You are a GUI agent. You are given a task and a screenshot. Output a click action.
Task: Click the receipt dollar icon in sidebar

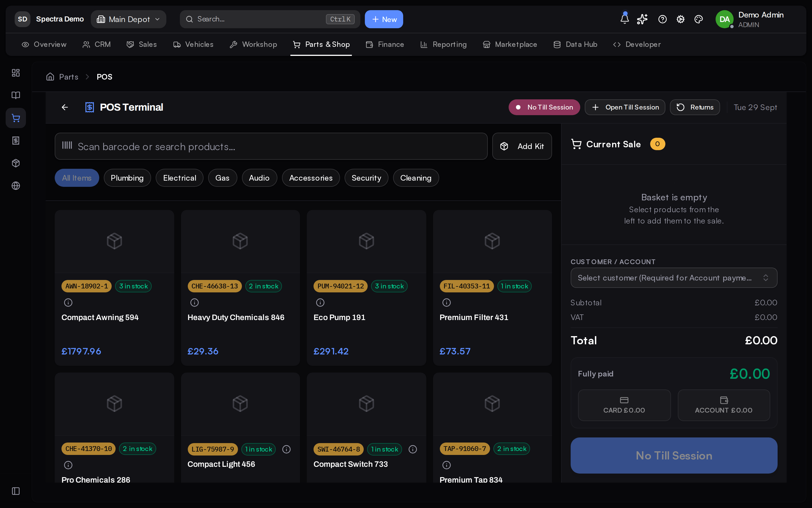pyautogui.click(x=16, y=141)
